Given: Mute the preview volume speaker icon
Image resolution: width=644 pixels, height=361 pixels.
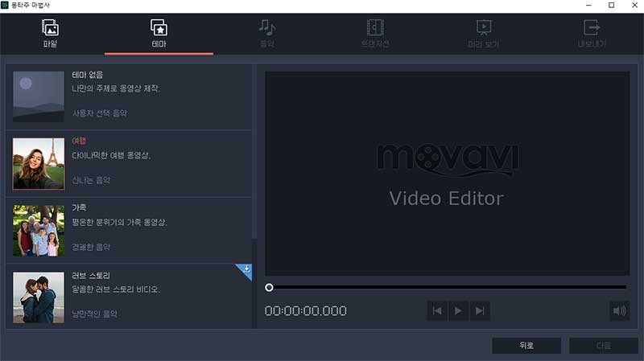Looking at the screenshot, I should 619,311.
